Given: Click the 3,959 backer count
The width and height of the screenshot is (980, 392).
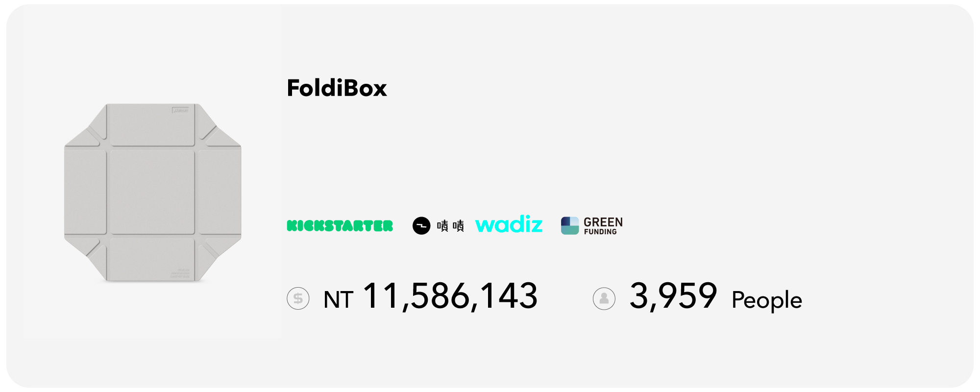Looking at the screenshot, I should pyautogui.click(x=673, y=296).
